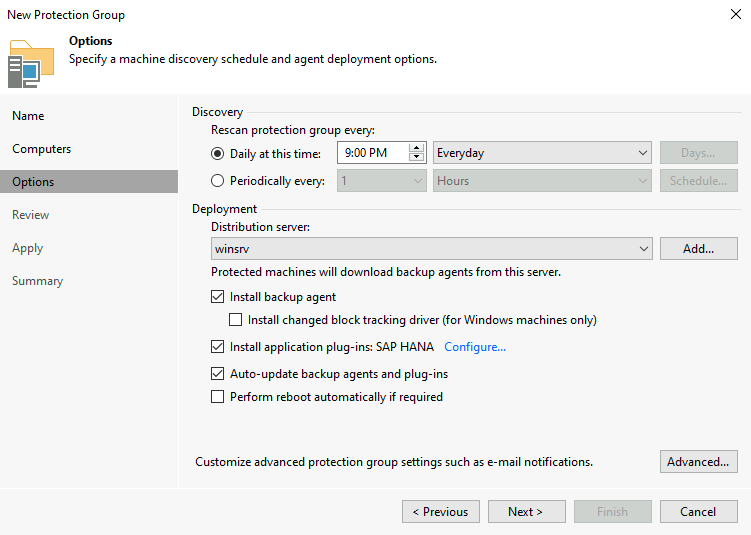Toggle 'Install application plug-ins' checkbox

pos(218,347)
